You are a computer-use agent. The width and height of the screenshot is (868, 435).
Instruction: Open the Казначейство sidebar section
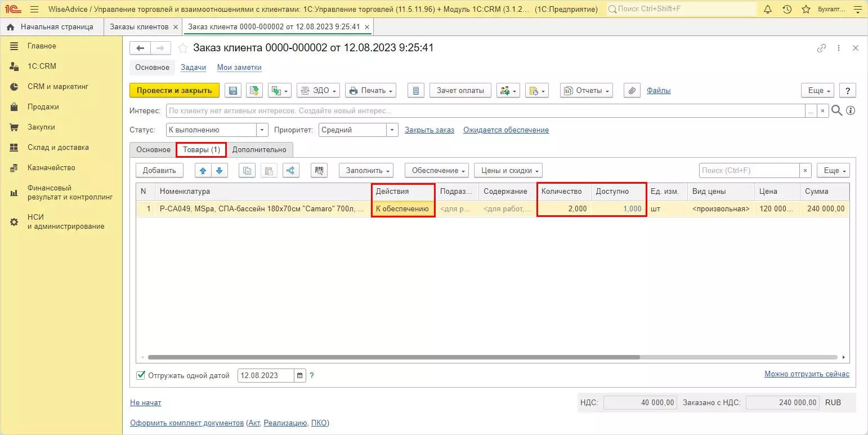(x=51, y=167)
